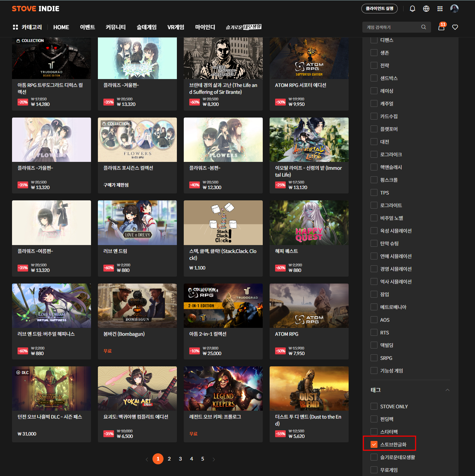475x476 pixels.
Task: Check the 로그라이크 genre checkbox
Action: (x=374, y=154)
